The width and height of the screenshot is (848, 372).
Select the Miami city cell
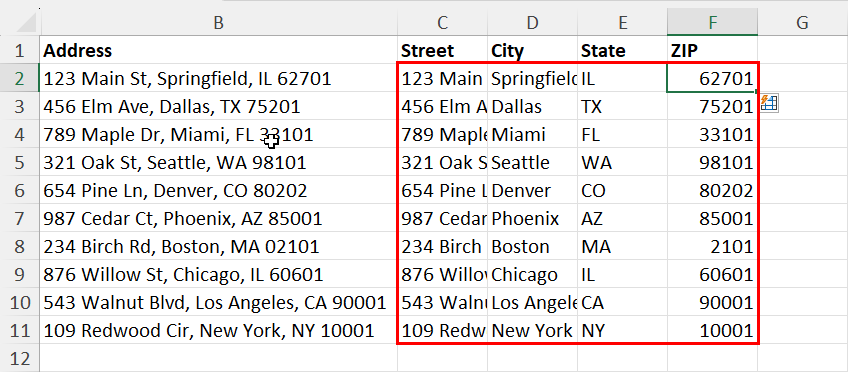click(533, 135)
